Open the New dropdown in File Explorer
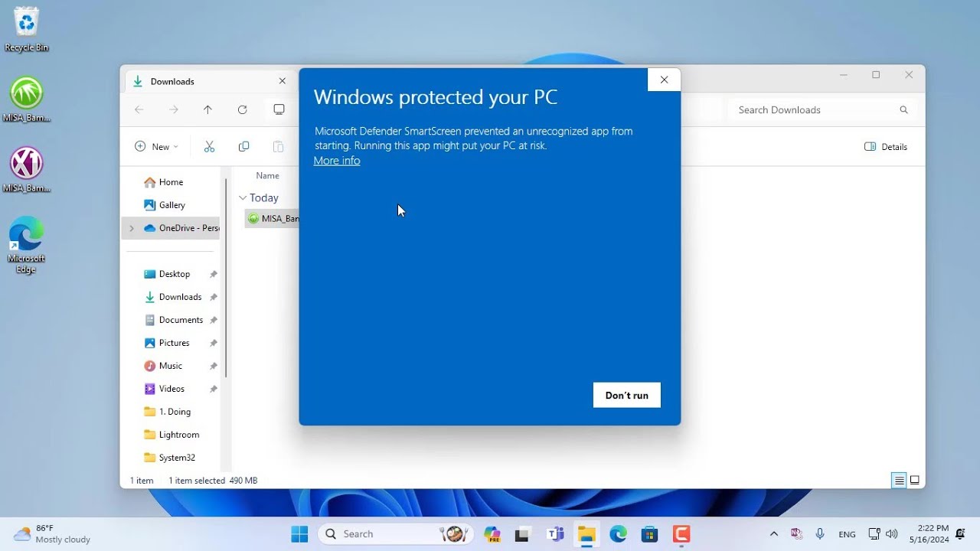Image resolution: width=980 pixels, height=551 pixels. point(156,147)
